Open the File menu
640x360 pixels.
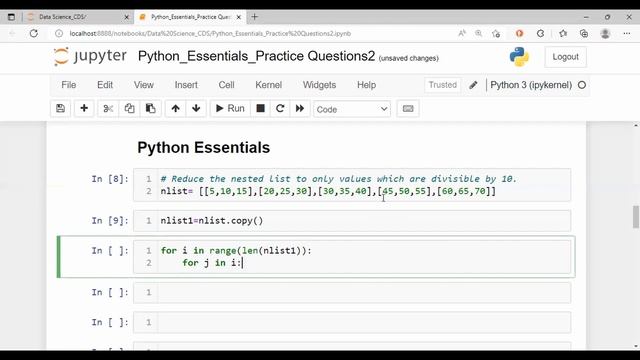tap(69, 85)
